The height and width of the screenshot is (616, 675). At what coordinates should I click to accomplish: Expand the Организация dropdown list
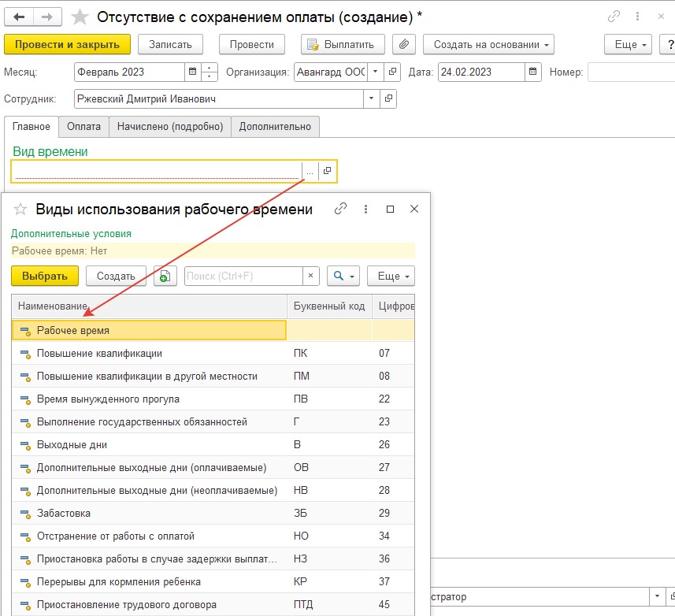tap(376, 72)
